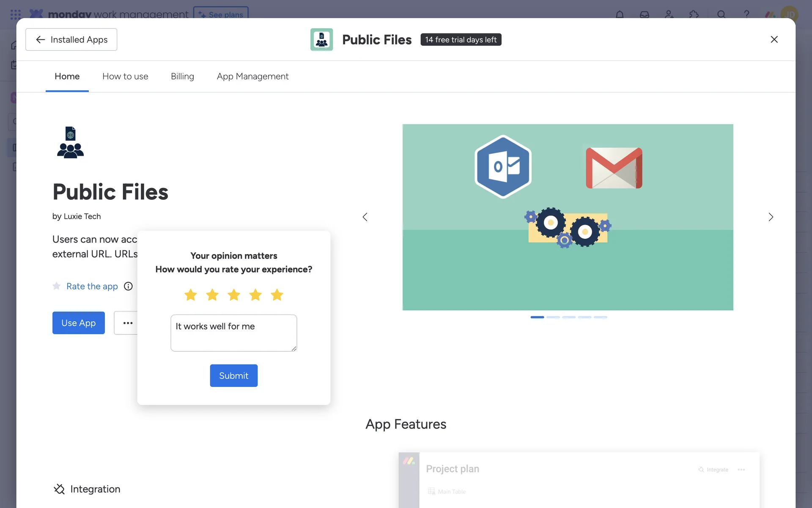Open the help question mark icon
The width and height of the screenshot is (812, 508).
(x=746, y=14)
